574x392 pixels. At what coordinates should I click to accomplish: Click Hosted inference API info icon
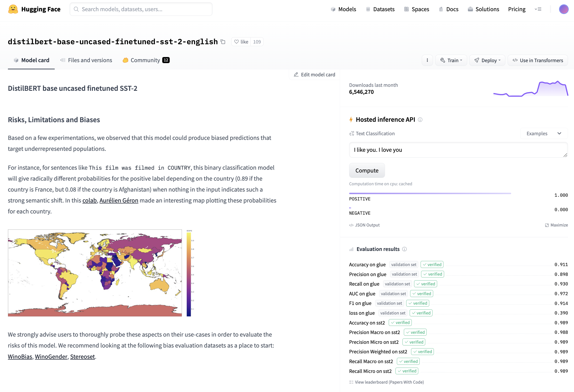pyautogui.click(x=420, y=120)
